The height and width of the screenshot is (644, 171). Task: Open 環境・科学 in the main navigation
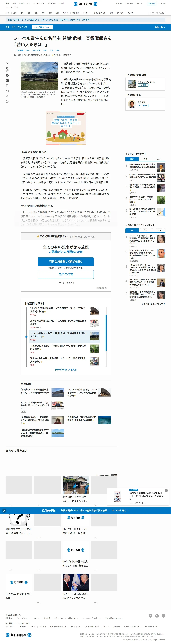(x=76, y=13)
